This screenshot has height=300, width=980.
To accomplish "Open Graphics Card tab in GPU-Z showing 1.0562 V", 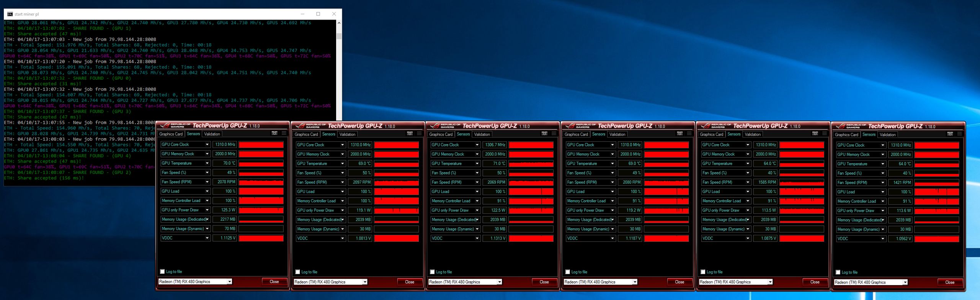I will pyautogui.click(x=846, y=135).
